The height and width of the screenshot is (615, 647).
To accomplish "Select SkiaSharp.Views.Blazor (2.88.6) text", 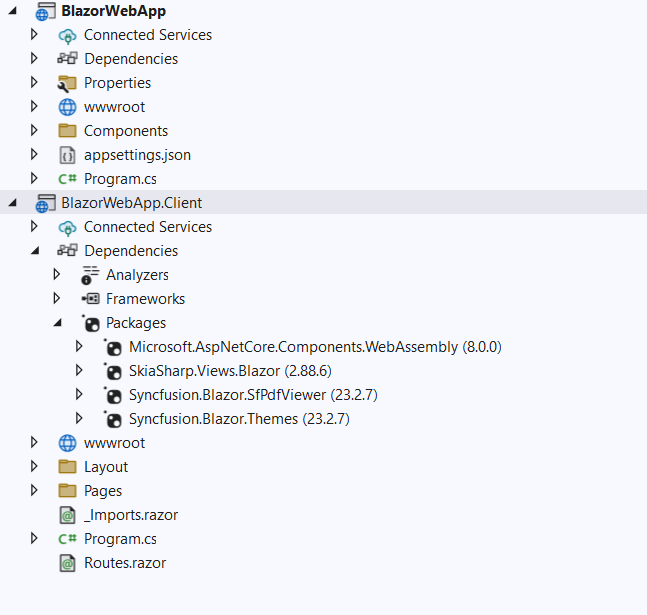I will 230,371.
